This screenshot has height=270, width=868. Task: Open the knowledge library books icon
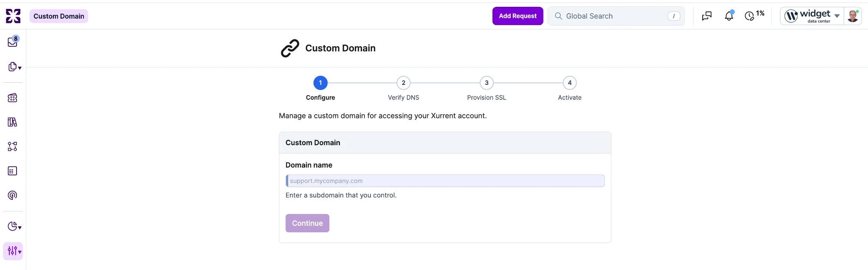[x=13, y=122]
